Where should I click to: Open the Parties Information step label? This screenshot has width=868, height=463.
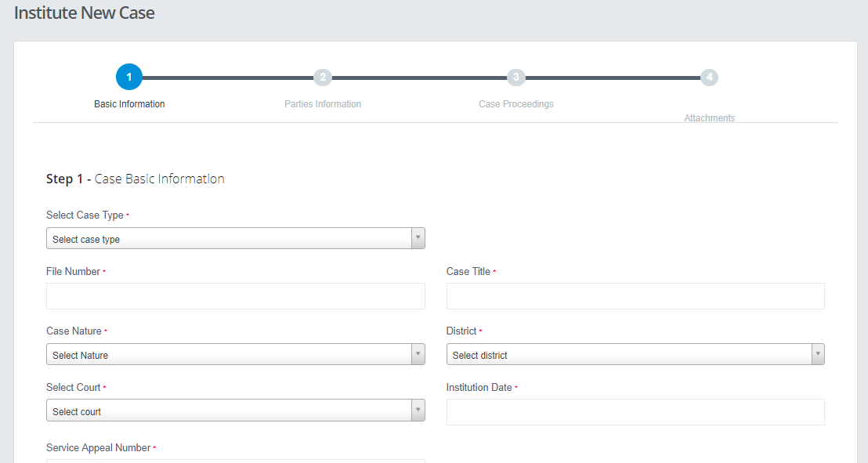(323, 104)
